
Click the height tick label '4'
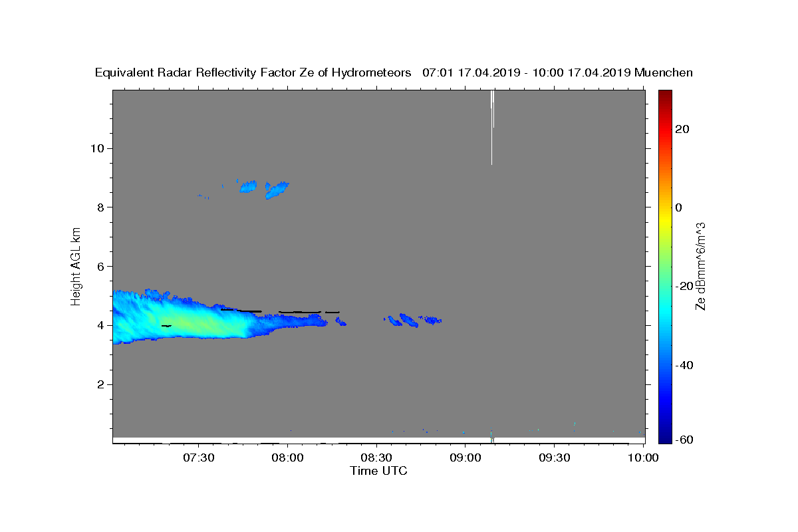click(102, 325)
